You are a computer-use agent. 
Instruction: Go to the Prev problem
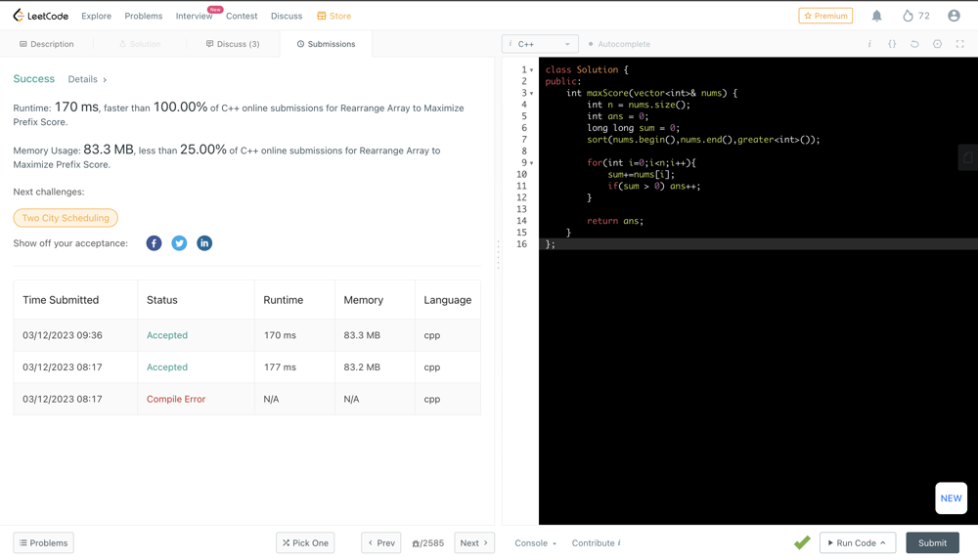pos(381,542)
